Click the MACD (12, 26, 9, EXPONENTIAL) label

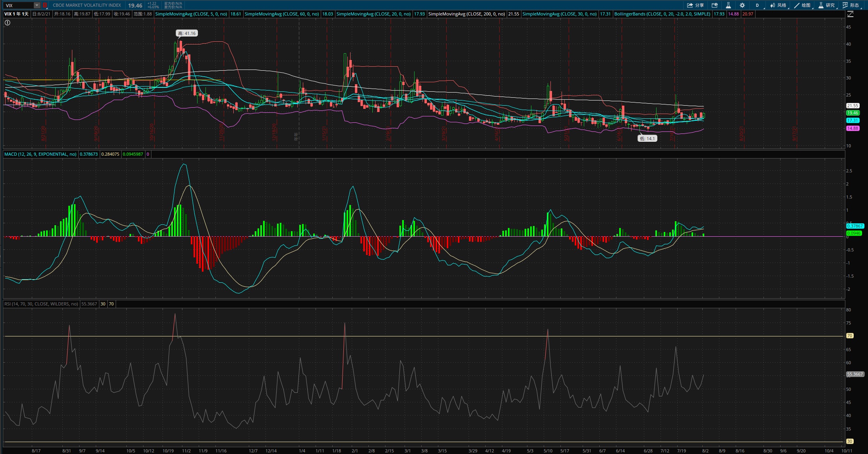(x=40, y=154)
